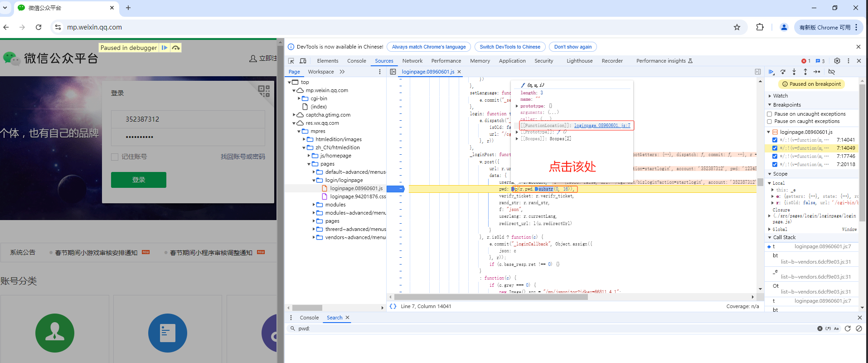Screen dimensions: 868x363
Task: Switch to the drawer Console tab
Action: 309,318
